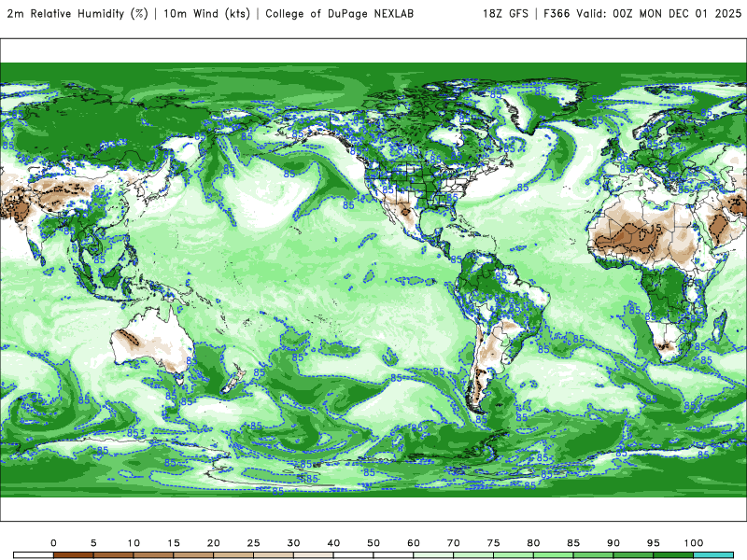Click the legend swatch between 10 and 15
The width and height of the screenshot is (747, 560).
click(x=153, y=555)
